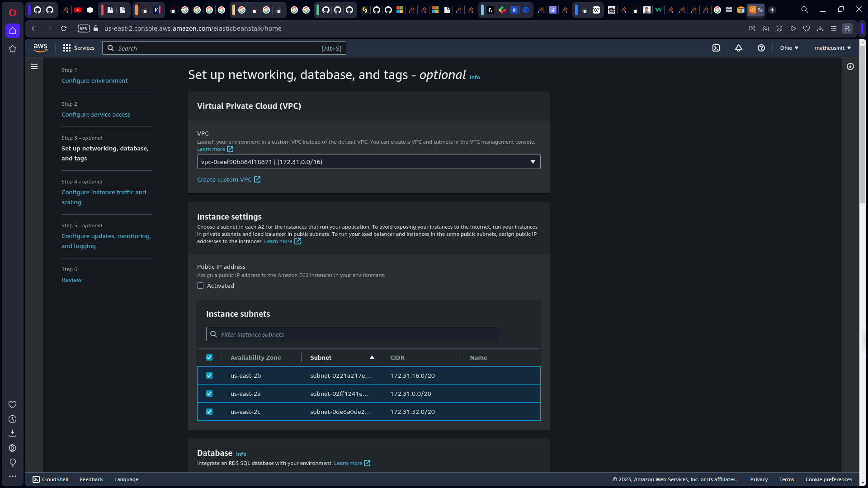Uncheck the us-east-2b subnet row
The image size is (868, 488).
pos(209,375)
